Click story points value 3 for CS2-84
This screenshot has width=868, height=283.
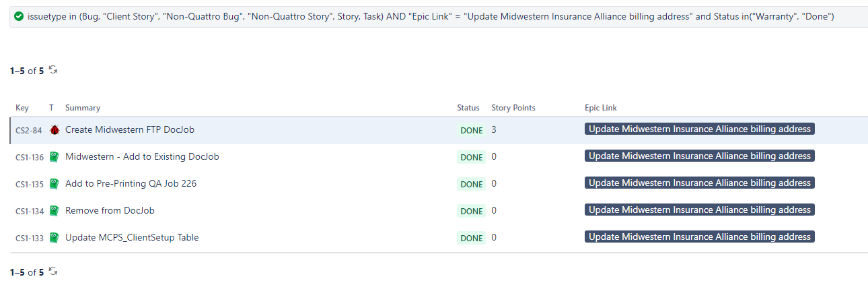tap(494, 129)
